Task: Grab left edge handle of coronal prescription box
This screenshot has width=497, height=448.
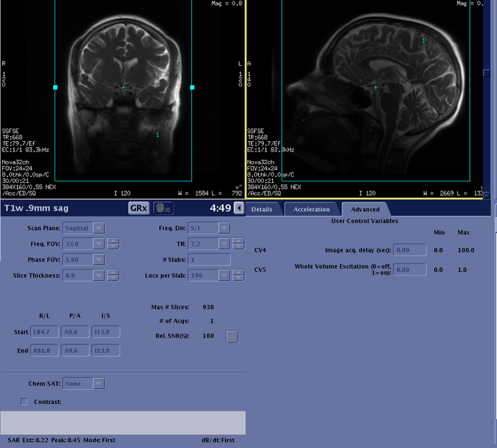Action: pos(55,87)
